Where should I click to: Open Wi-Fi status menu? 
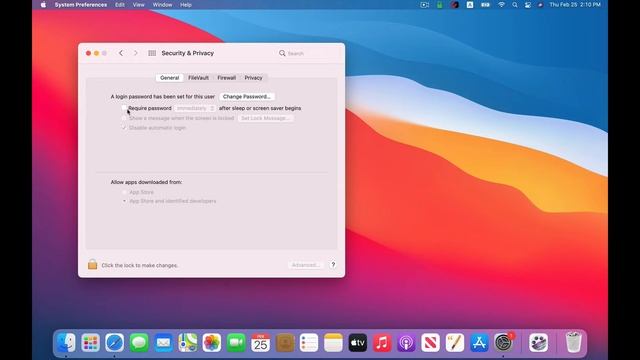501,5
